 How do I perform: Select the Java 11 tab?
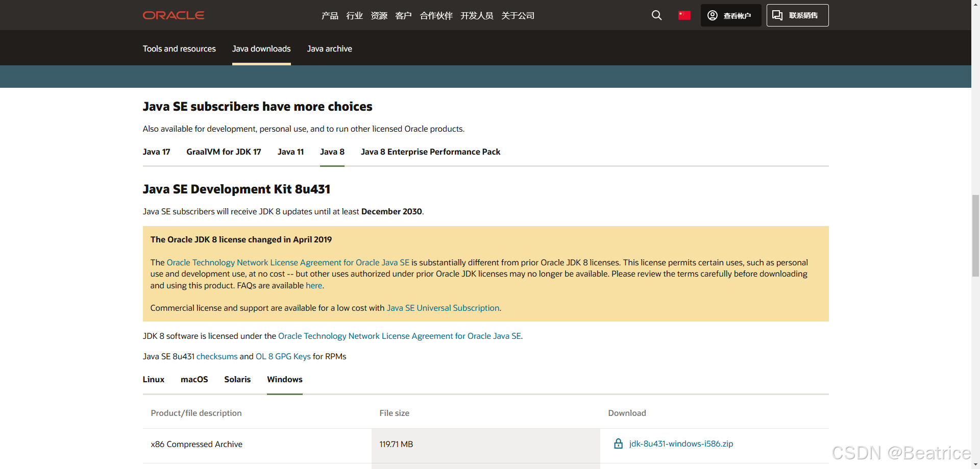tap(290, 152)
